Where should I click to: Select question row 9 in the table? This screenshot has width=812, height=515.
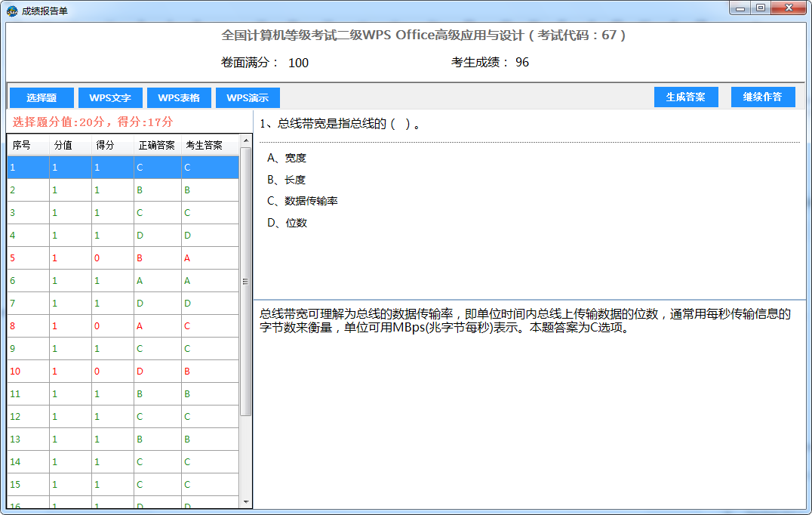click(123, 349)
